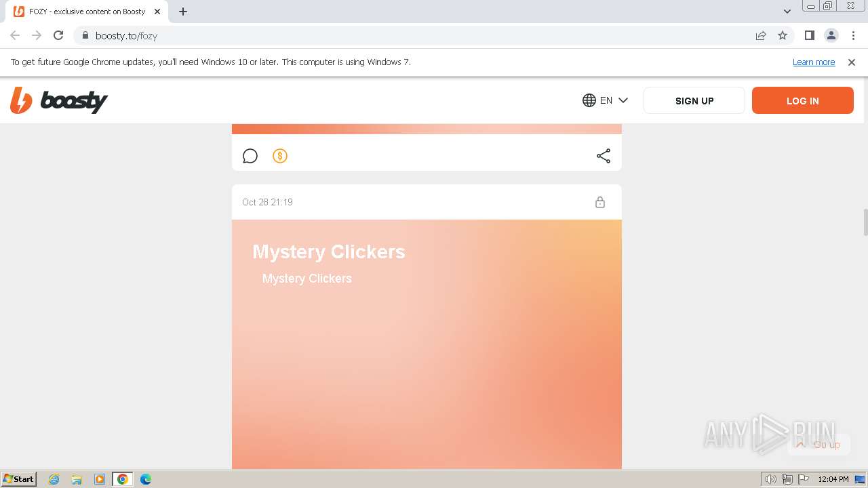Image resolution: width=868 pixels, height=488 pixels.
Task: Open File Explorer from taskbar
Action: coord(77,479)
